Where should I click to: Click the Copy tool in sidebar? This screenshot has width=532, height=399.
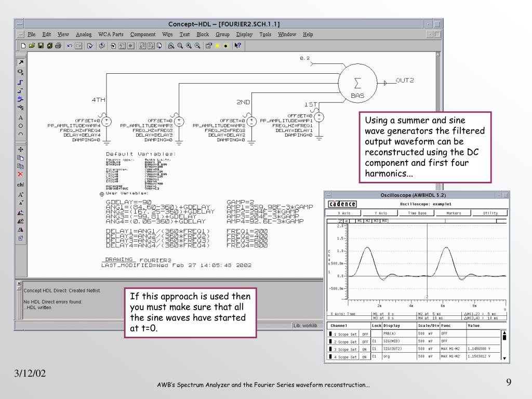21,158
